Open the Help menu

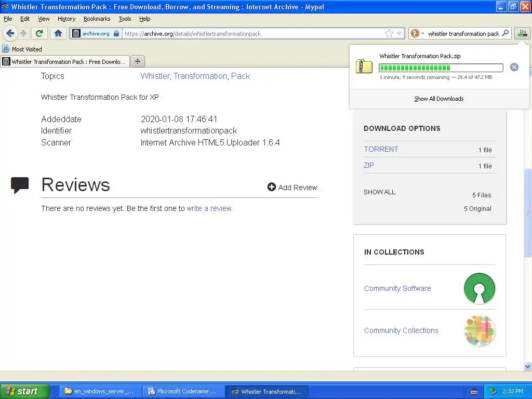click(145, 19)
